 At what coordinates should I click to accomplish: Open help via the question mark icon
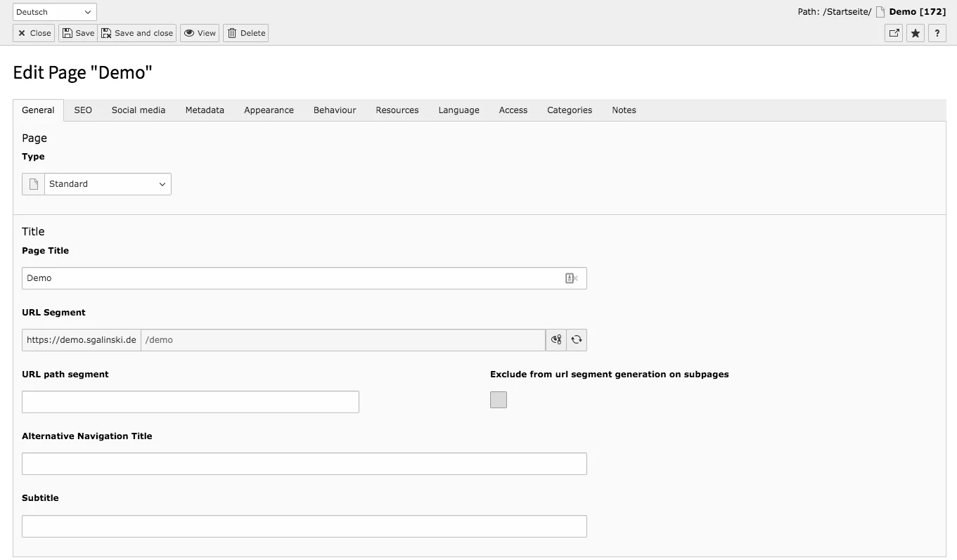tap(937, 32)
